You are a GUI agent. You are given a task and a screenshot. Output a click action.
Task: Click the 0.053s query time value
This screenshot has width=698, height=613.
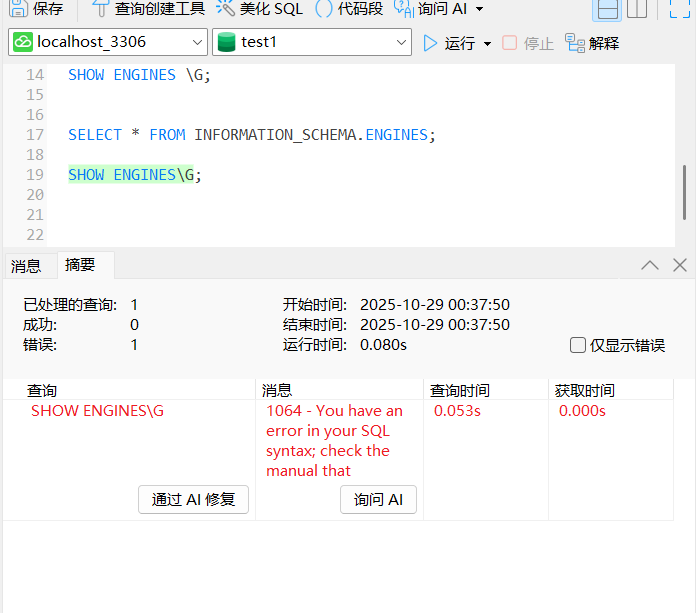457,410
